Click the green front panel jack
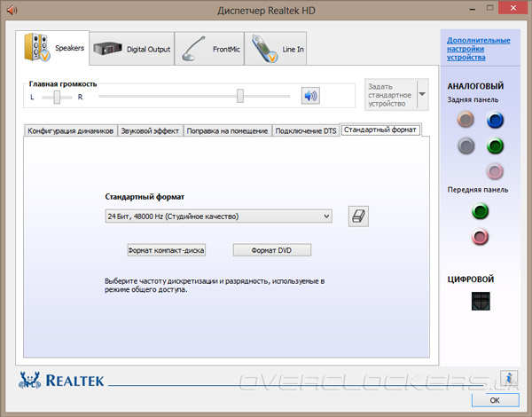This screenshot has height=417, width=532. (480, 211)
